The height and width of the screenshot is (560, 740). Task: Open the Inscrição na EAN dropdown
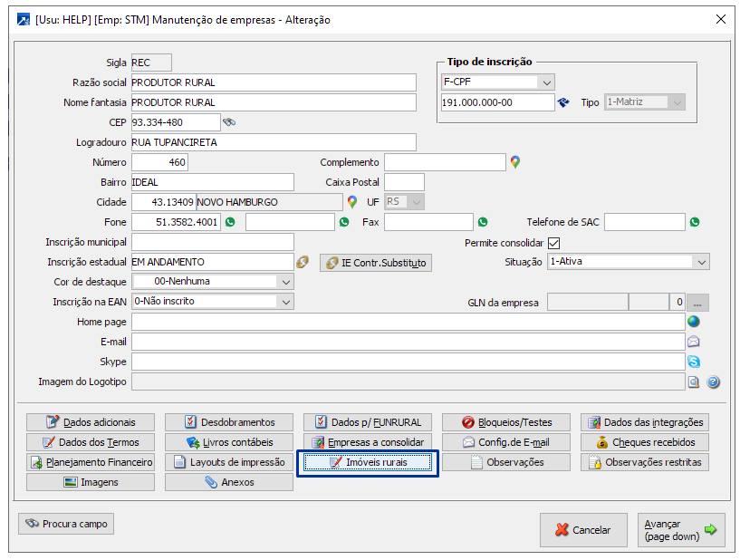pos(285,302)
